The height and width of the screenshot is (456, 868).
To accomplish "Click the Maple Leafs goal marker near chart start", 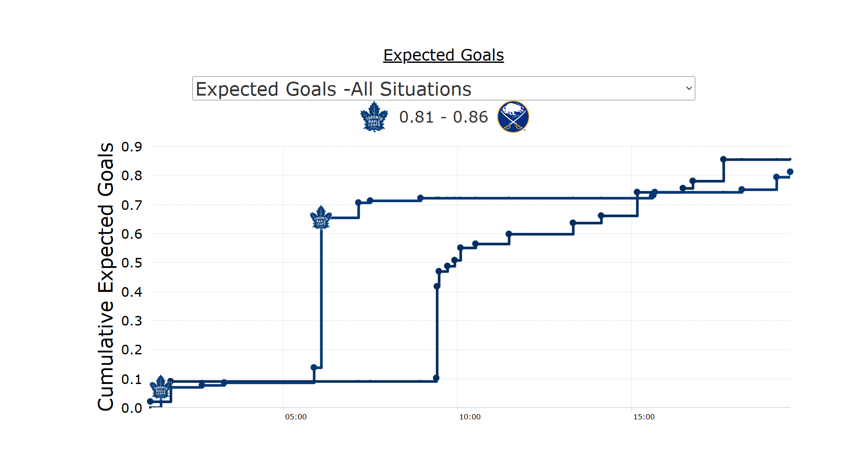I will [161, 387].
